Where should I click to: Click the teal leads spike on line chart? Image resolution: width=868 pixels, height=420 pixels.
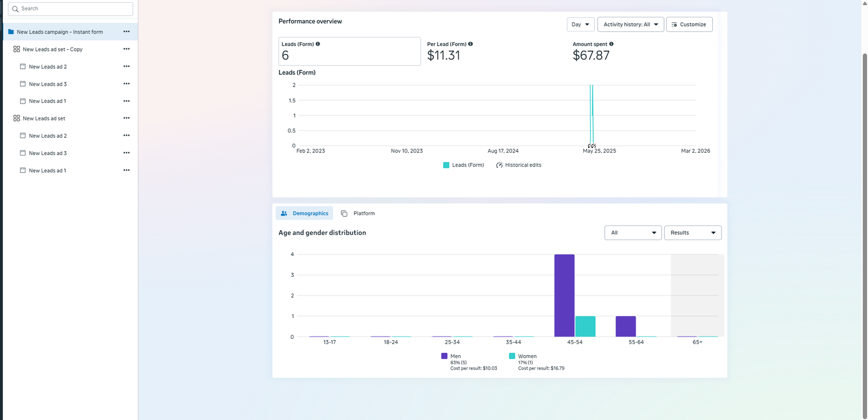click(592, 115)
